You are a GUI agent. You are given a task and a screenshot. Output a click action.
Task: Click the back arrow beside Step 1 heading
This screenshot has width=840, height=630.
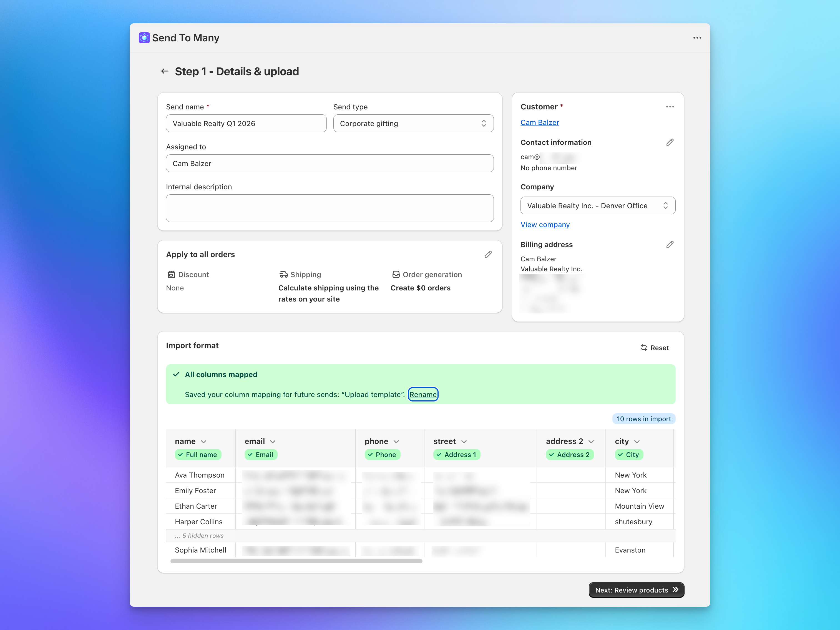click(x=164, y=71)
